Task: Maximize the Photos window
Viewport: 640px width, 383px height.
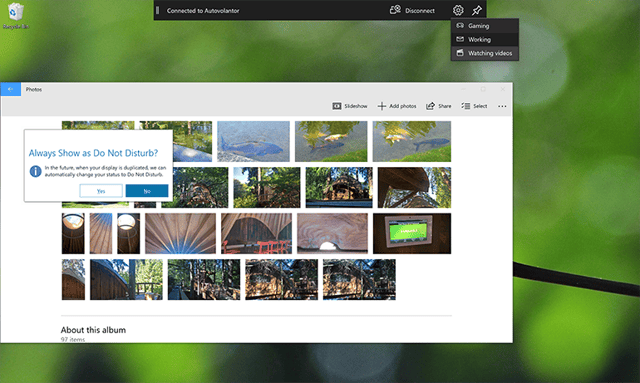Action: coord(483,89)
